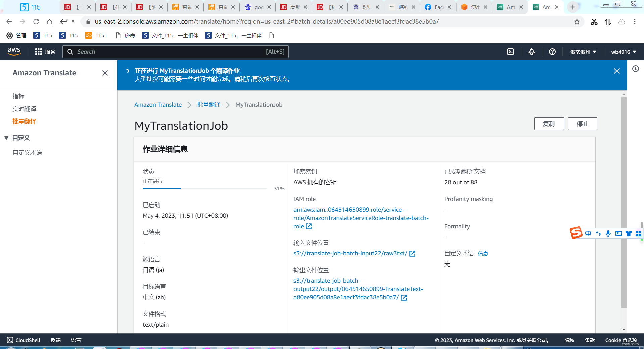This screenshot has height=349, width=644.
Task: Open the 磨房 bookmark
Action: [125, 35]
